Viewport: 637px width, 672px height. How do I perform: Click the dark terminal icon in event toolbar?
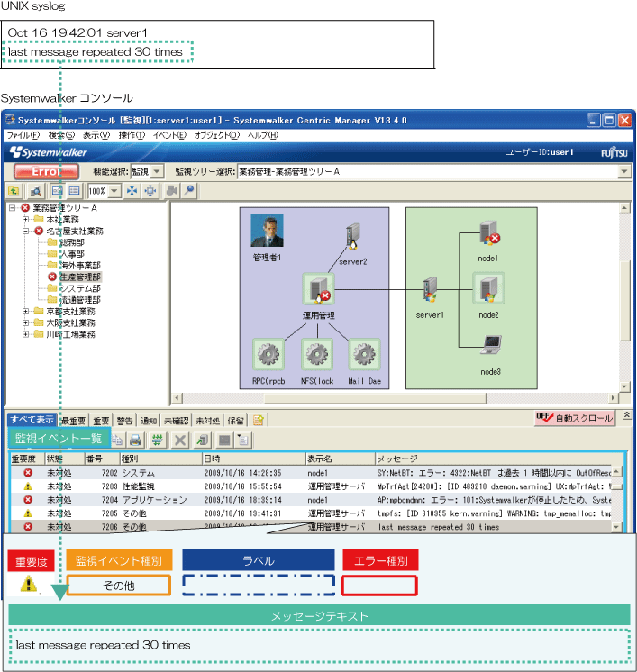pyautogui.click(x=224, y=440)
